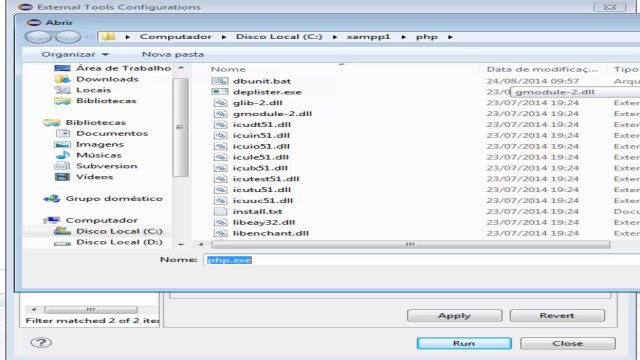The image size is (640, 360).
Task: Click the icudt51.dll file icon
Action: [x=220, y=124]
